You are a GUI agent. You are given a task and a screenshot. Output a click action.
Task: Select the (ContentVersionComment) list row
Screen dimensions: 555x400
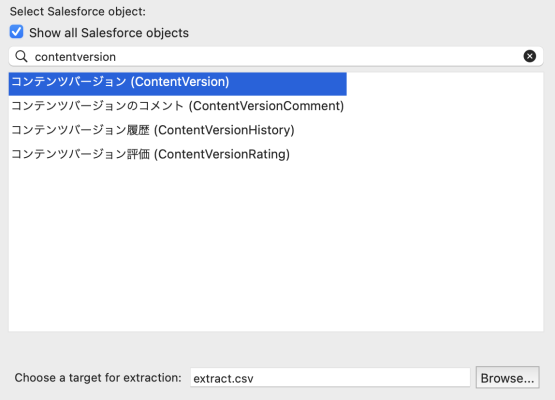(178, 106)
